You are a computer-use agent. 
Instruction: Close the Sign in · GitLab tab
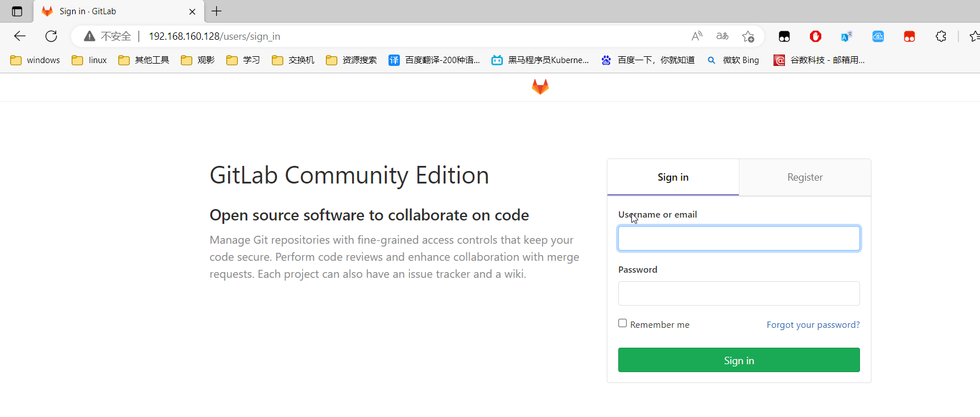tap(192, 11)
